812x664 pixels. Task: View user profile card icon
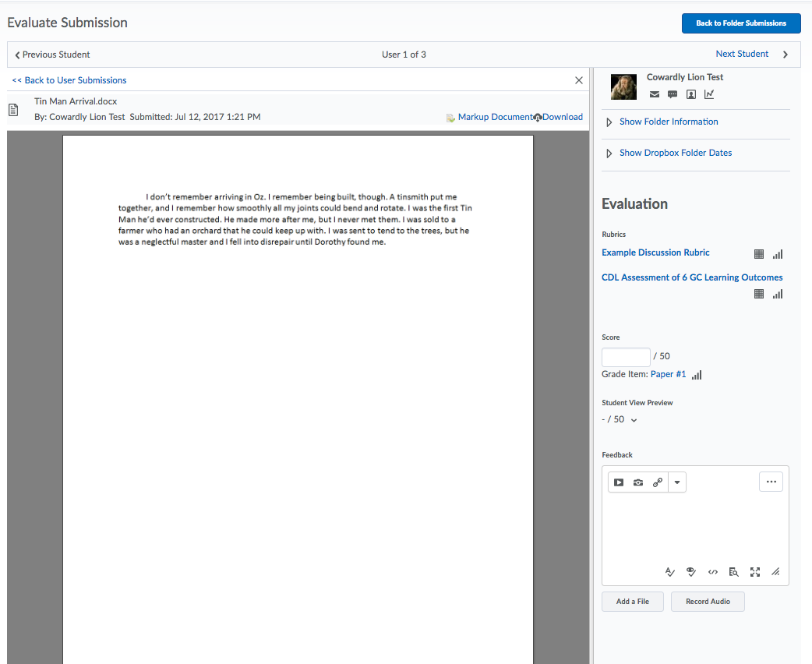pos(690,94)
